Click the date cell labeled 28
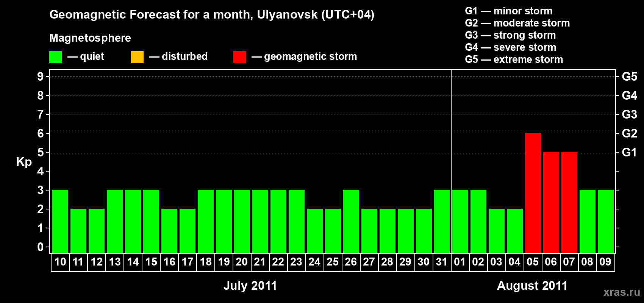 coord(388,262)
